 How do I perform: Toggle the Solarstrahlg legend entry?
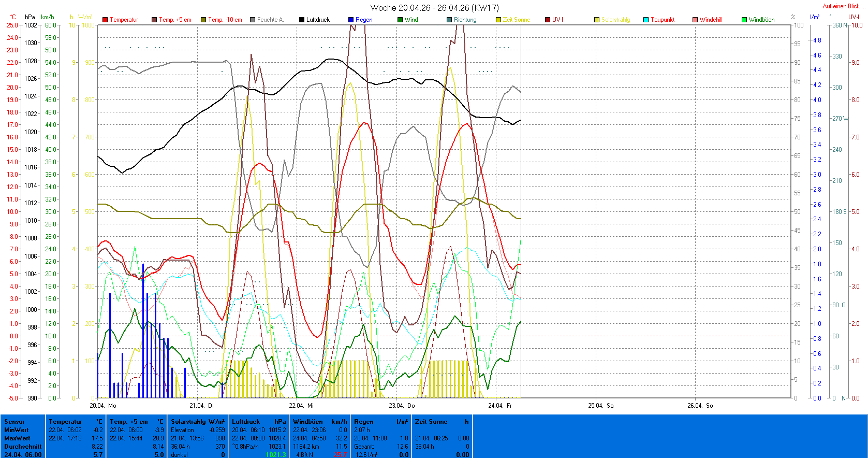click(615, 20)
